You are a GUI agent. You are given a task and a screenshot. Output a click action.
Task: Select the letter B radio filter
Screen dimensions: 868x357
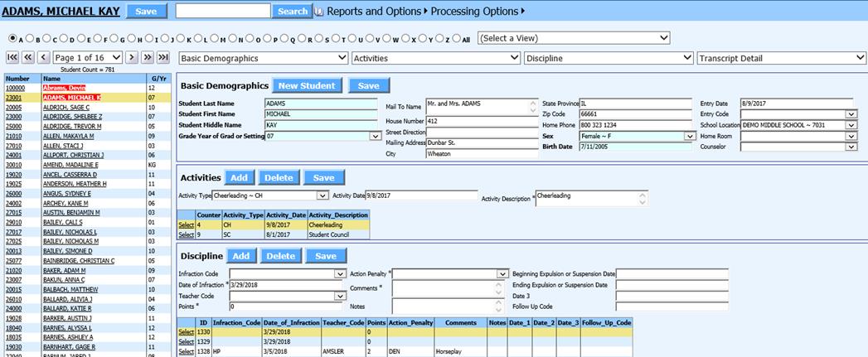[x=29, y=39]
